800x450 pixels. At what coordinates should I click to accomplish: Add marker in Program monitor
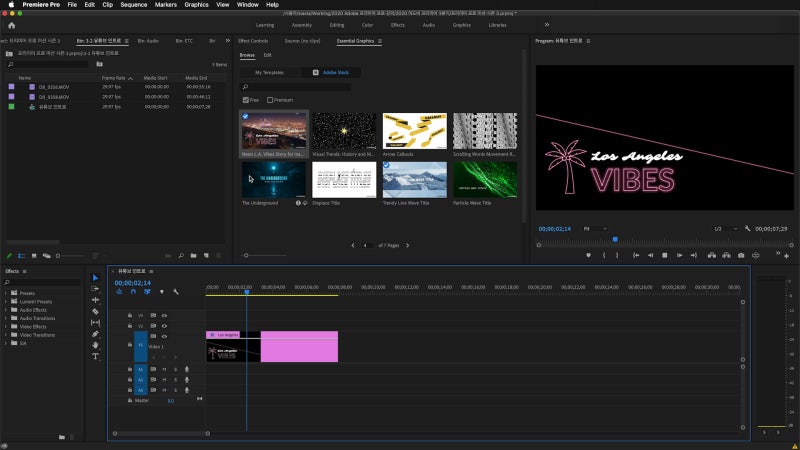pos(588,255)
